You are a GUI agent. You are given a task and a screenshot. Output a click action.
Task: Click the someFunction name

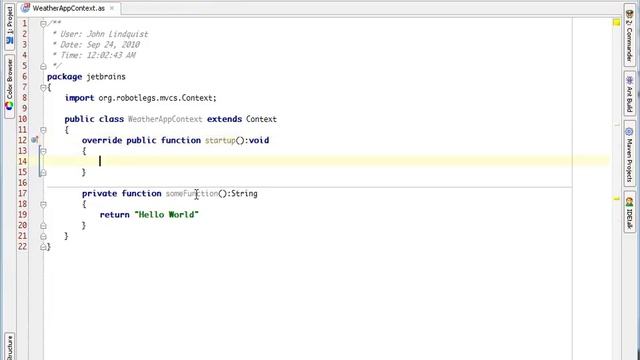pyautogui.click(x=192, y=193)
